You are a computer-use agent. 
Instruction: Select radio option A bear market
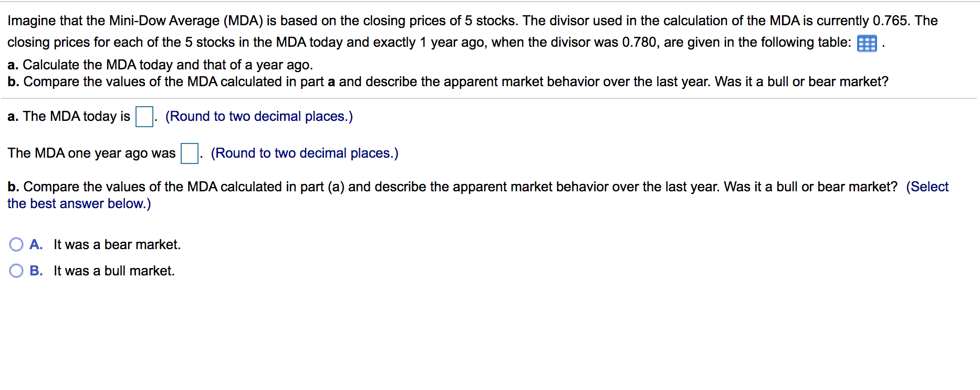[16, 244]
